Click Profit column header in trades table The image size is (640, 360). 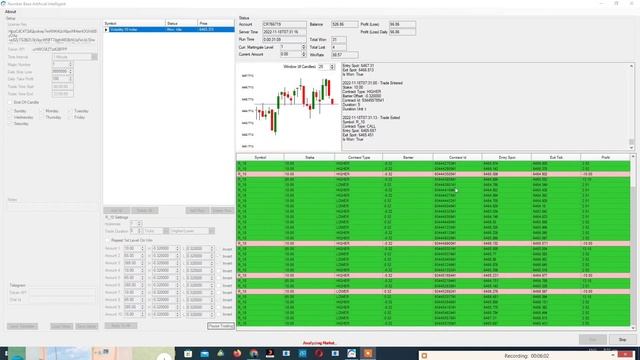coord(605,157)
